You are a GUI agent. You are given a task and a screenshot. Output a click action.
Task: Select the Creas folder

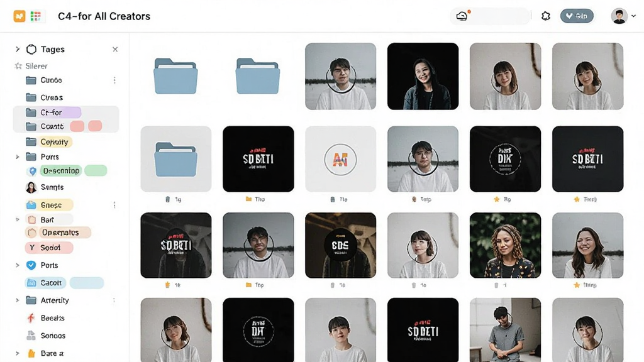tap(45, 97)
